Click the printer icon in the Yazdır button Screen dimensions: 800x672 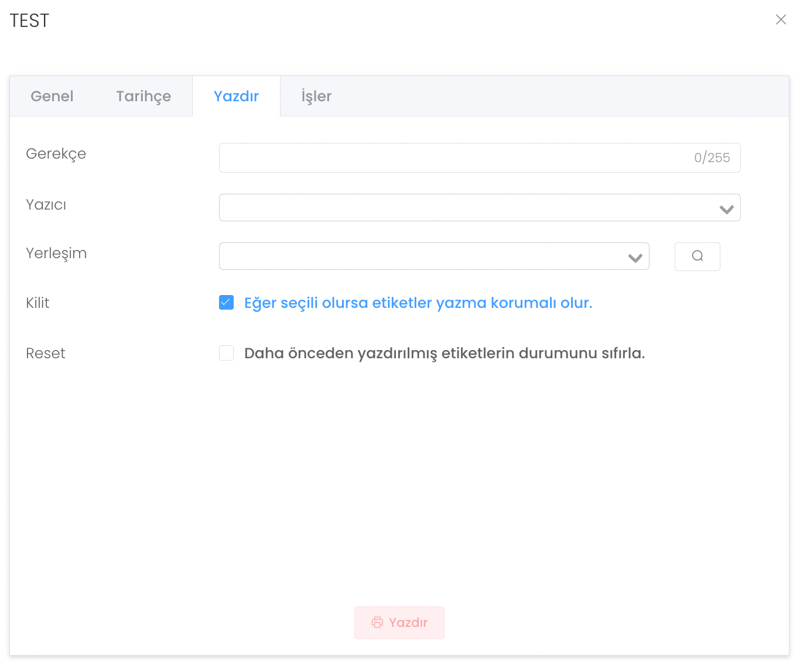click(x=377, y=622)
